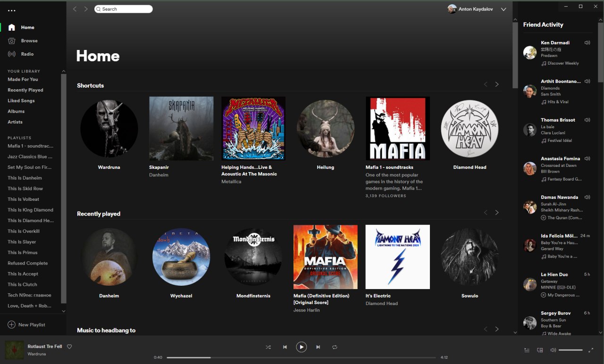The image size is (604, 364).
Task: Open Metallica Helping Hands album cover
Action: pyautogui.click(x=253, y=129)
